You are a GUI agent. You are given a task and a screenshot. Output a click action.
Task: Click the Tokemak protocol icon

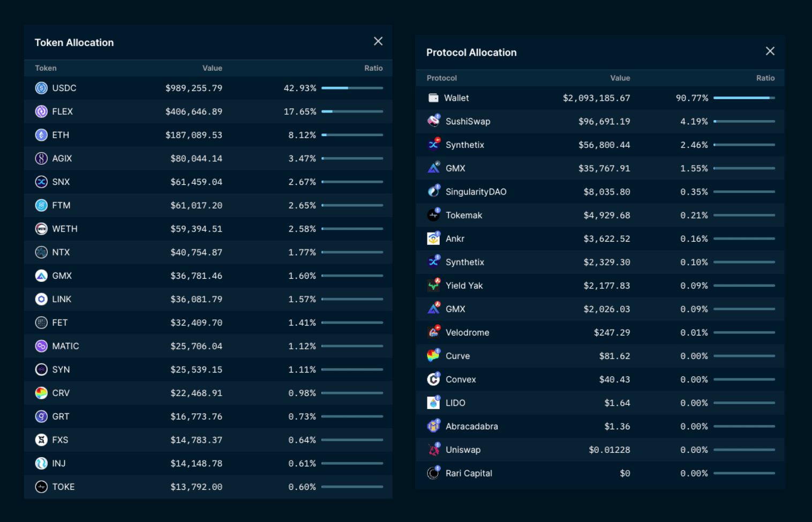434,215
